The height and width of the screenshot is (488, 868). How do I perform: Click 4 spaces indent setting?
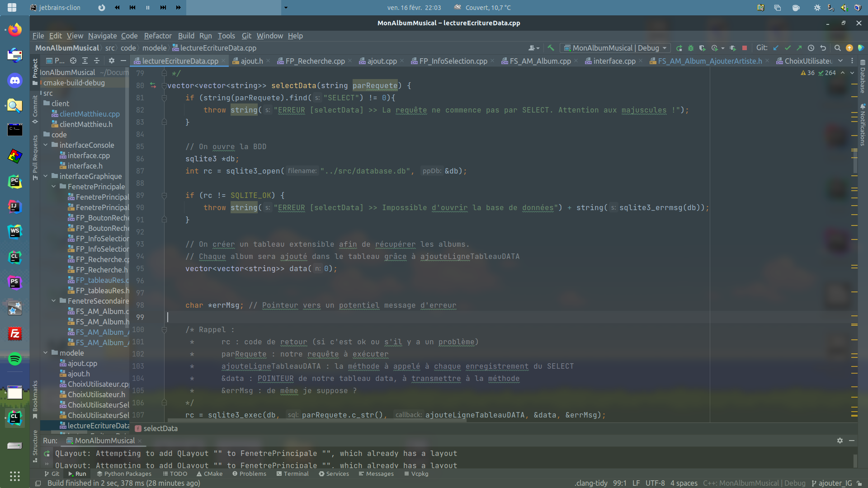684,483
